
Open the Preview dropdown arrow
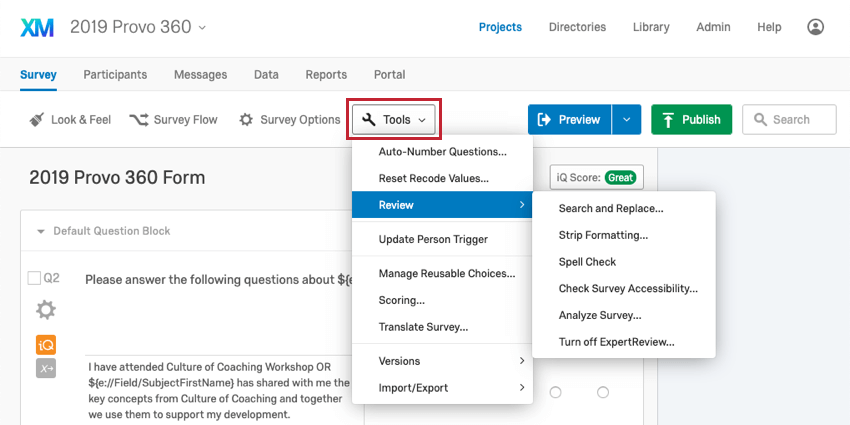[x=626, y=120]
